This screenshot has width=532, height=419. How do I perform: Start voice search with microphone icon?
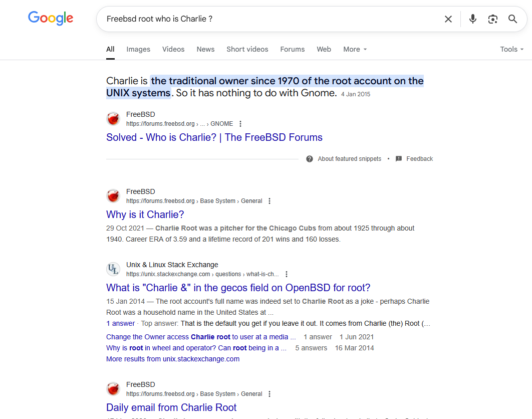[x=472, y=19]
